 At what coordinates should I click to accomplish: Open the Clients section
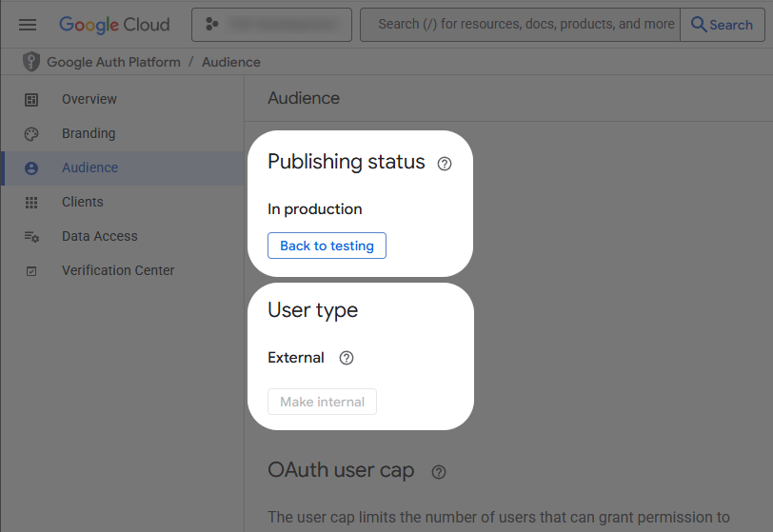pyautogui.click(x=82, y=202)
